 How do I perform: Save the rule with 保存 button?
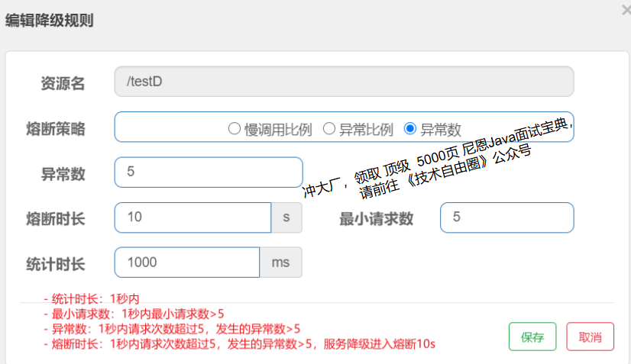coord(532,337)
